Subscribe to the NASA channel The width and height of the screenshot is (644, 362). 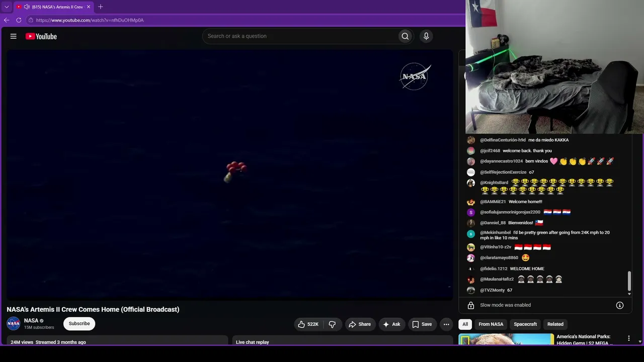pos(79,324)
